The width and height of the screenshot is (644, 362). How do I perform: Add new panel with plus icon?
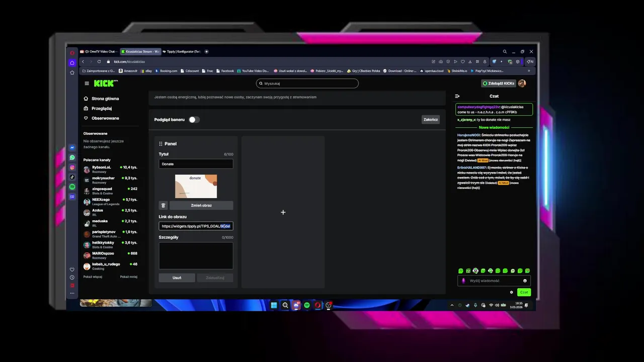point(283,212)
